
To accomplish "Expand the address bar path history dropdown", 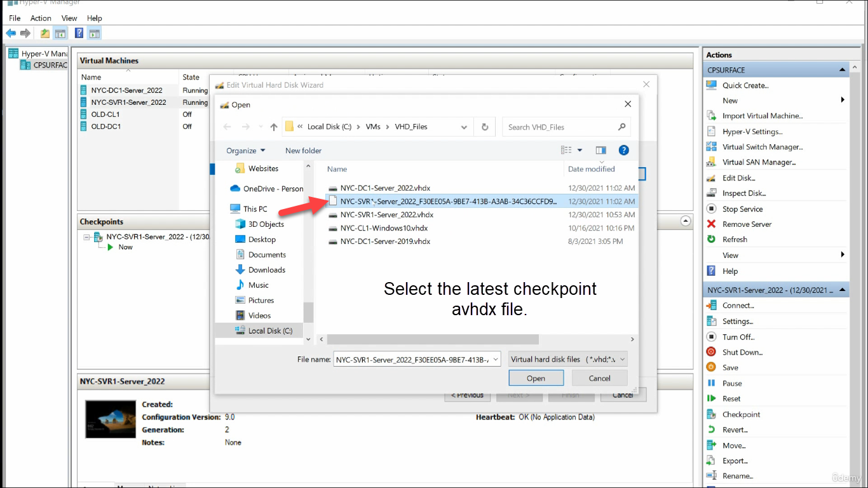I will 465,127.
